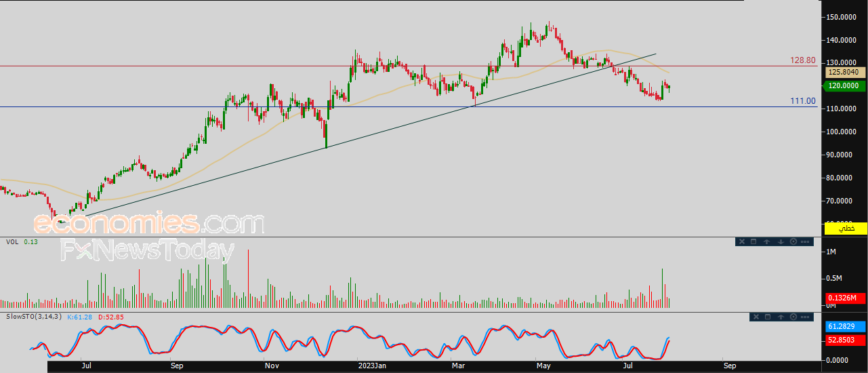Click the blue 61.2829 K value tag

[845, 326]
